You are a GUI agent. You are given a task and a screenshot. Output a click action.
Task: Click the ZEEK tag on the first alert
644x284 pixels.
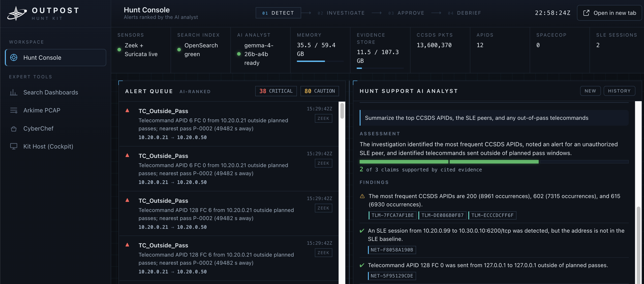[323, 118]
